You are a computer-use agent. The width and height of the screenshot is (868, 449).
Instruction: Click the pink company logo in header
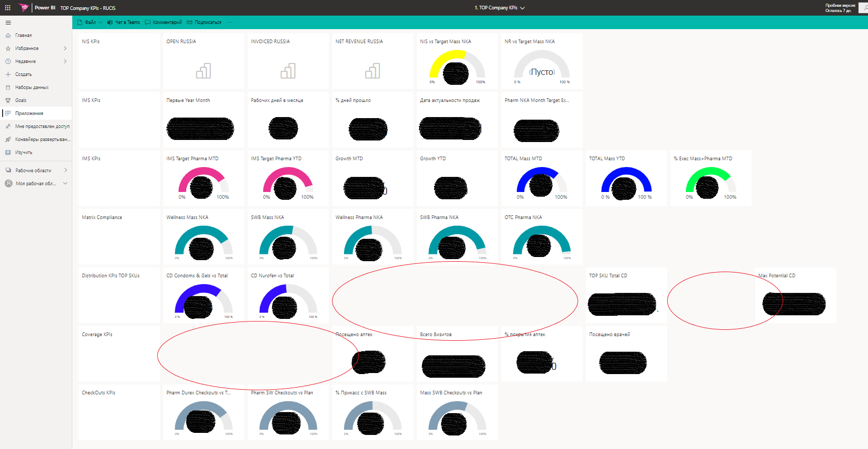coord(24,7)
